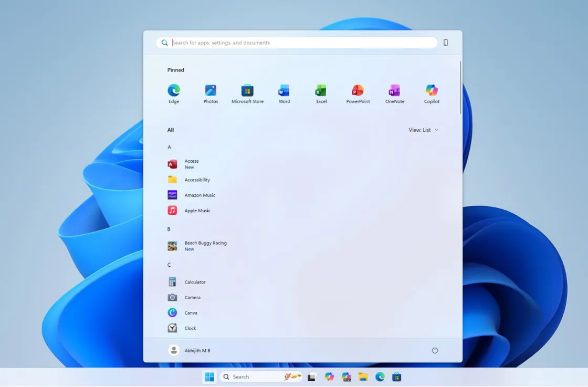
Task: Select Amazon Music from the All list
Action: pos(199,195)
